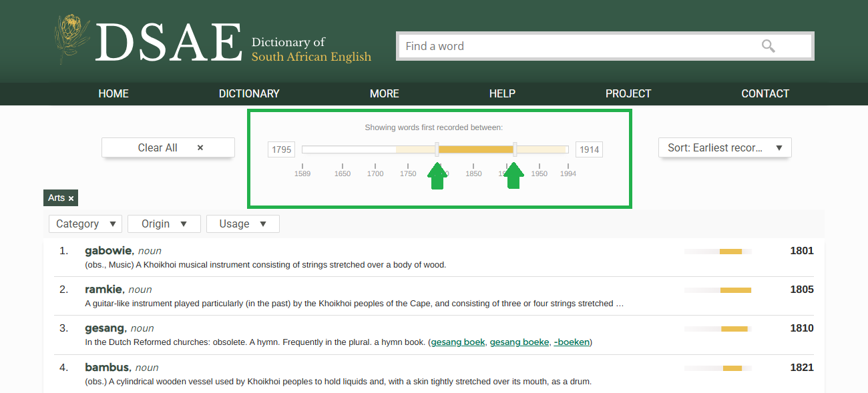Remove the Arts filter tag
The width and height of the screenshot is (868, 393).
[x=71, y=198]
